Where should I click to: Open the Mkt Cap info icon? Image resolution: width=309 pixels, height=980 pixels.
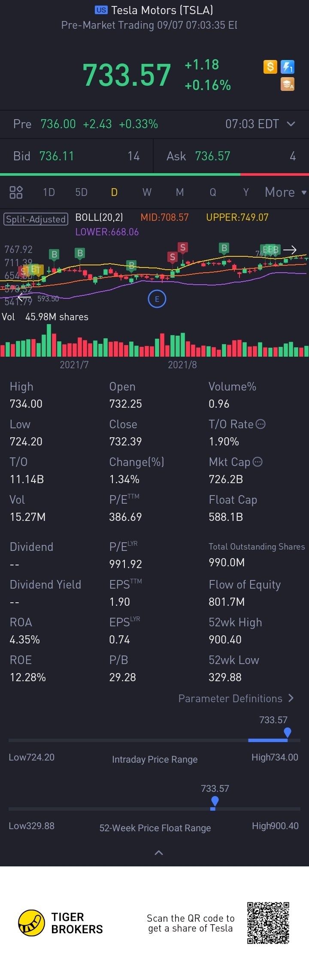pos(257,462)
